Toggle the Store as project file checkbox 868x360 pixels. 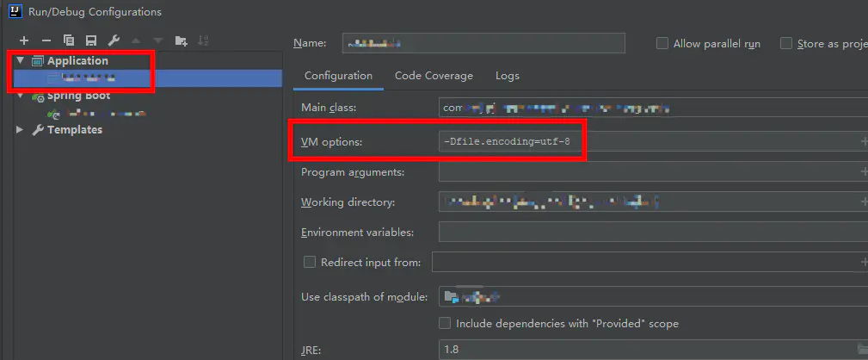[786, 43]
